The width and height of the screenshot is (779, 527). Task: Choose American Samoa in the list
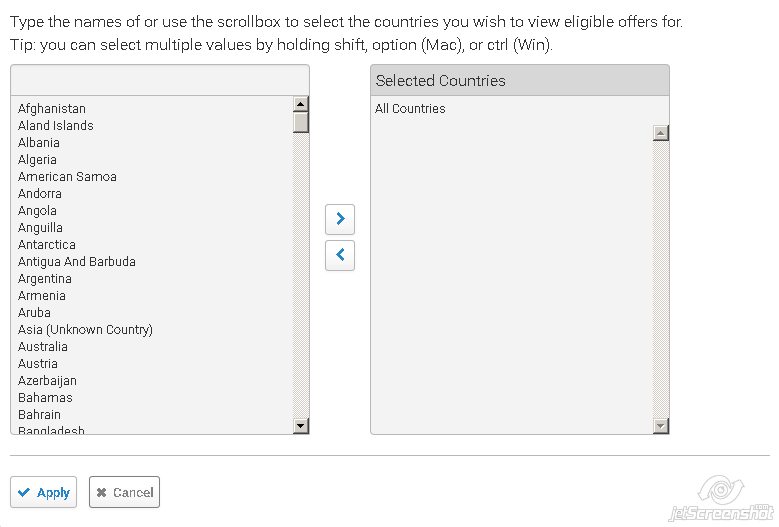(67, 177)
